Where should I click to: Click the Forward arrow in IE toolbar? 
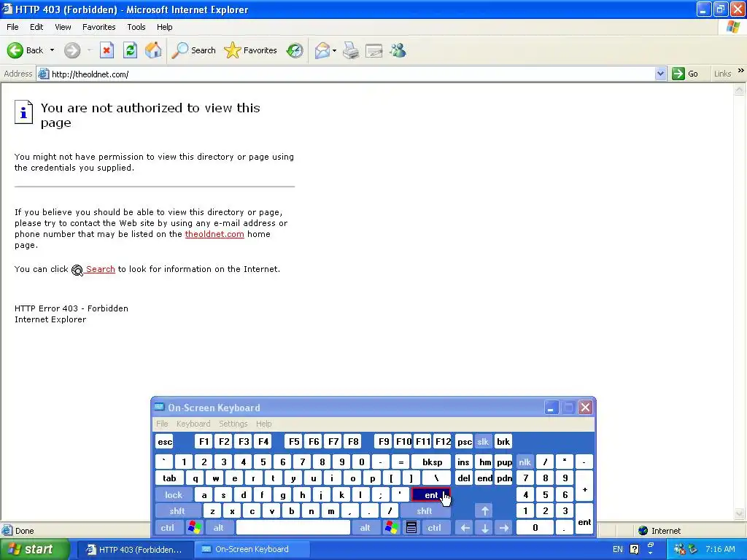(72, 50)
